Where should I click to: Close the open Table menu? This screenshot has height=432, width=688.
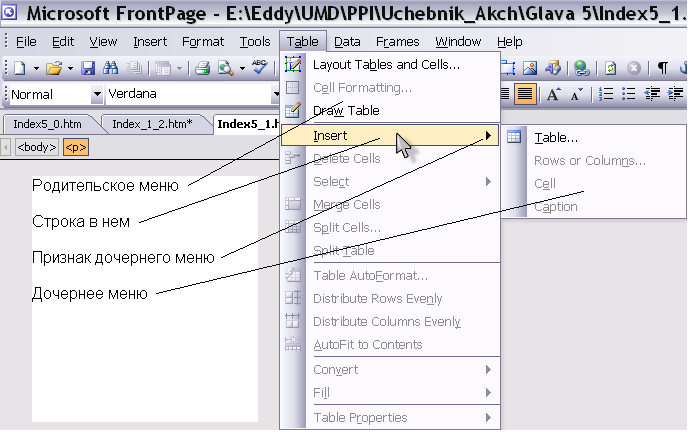pyautogui.click(x=303, y=42)
